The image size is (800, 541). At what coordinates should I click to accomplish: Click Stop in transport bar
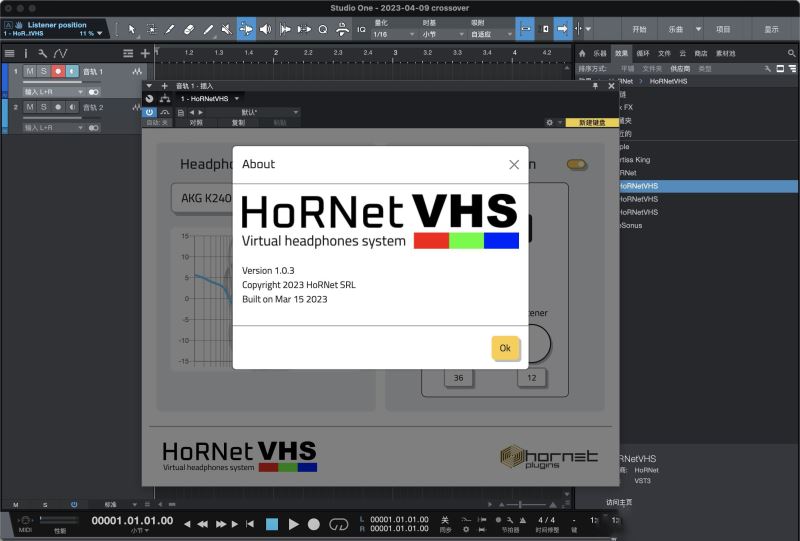click(272, 524)
